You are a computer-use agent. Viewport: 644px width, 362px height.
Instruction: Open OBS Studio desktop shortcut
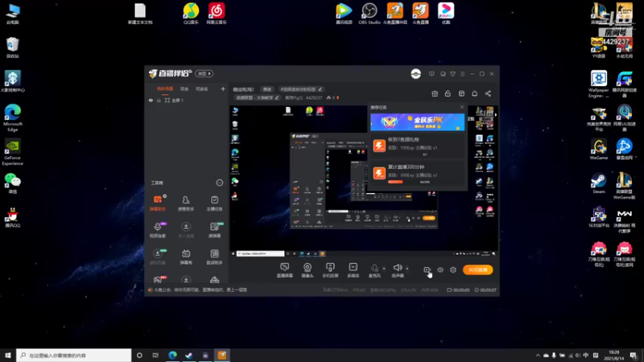[x=369, y=14]
